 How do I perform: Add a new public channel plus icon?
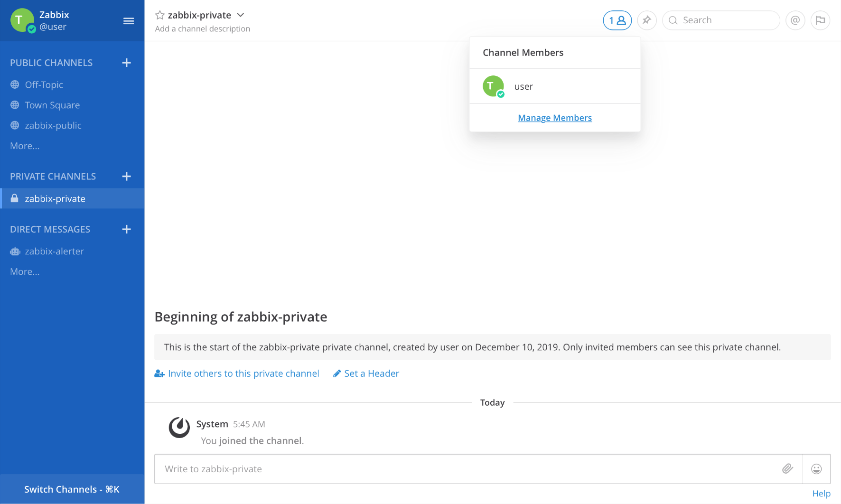point(126,63)
